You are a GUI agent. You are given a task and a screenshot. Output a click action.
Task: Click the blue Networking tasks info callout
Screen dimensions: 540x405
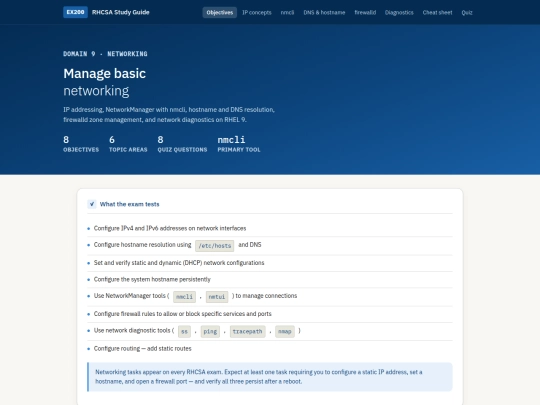[x=270, y=377]
